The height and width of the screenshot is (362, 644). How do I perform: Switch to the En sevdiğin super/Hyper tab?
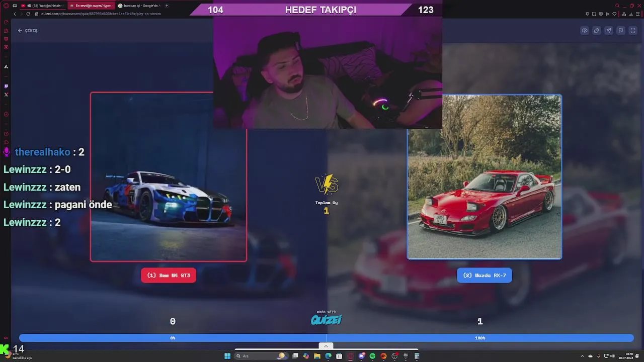click(x=91, y=6)
